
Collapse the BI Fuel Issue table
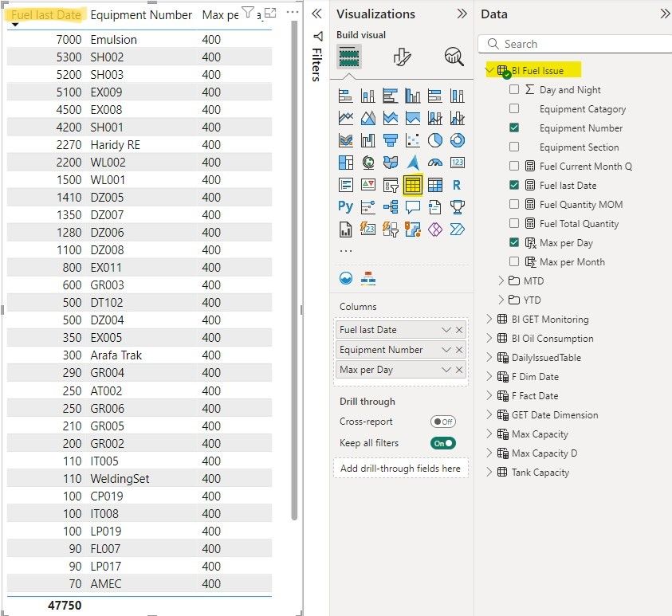tap(489, 70)
